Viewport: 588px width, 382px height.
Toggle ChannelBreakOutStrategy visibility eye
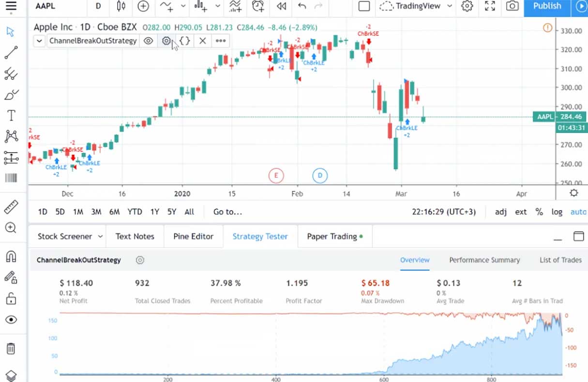click(x=149, y=41)
